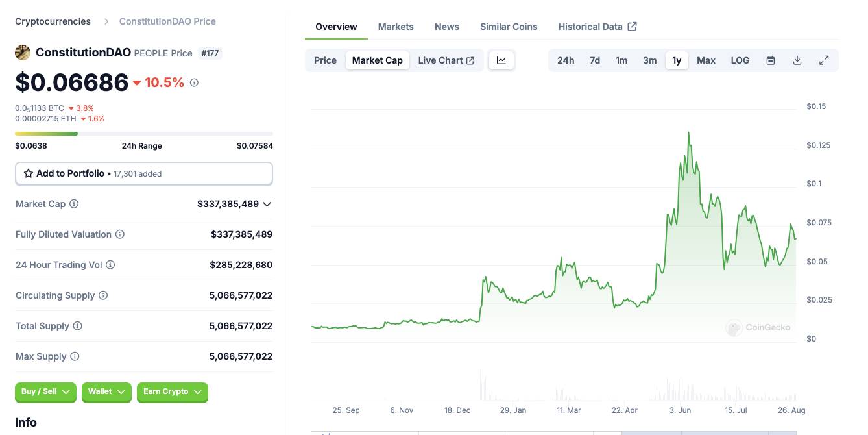Go to the Cryptocurrencies breadcrumb

pos(53,21)
